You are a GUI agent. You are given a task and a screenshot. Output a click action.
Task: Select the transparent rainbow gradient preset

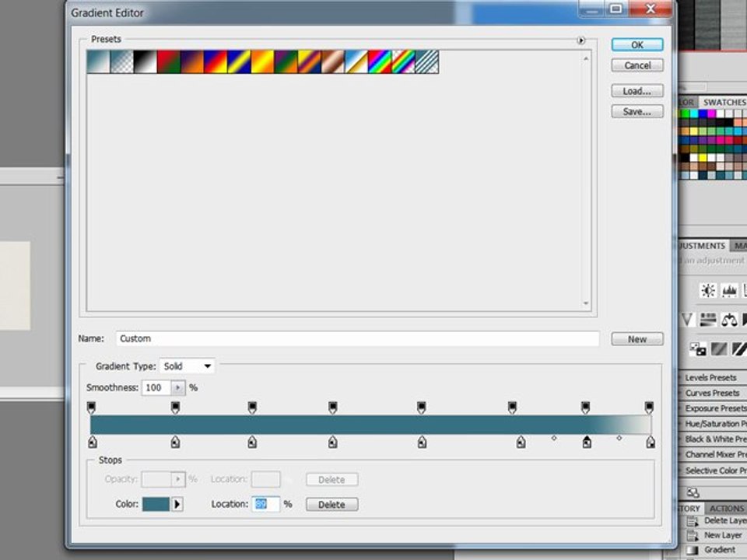[403, 62]
